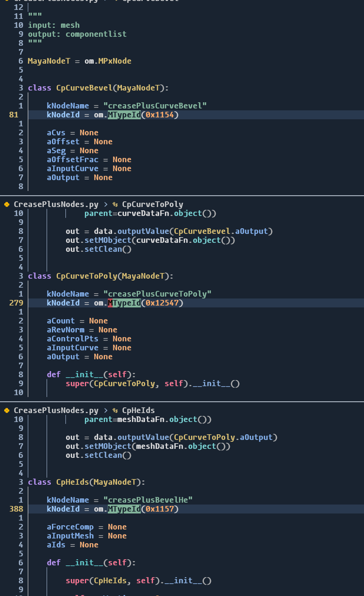Click 'parent=curveDataFn.object())' line

(150, 213)
